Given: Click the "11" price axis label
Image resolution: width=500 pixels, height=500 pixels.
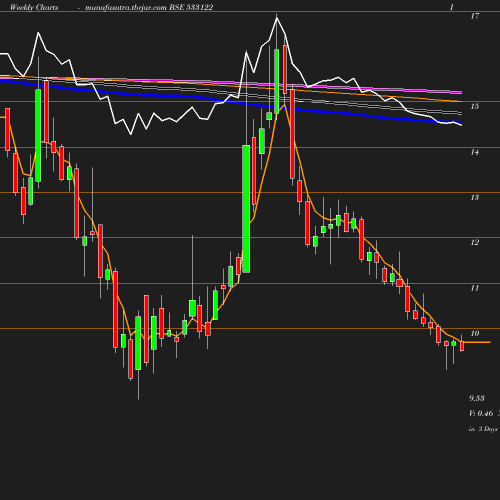Looking at the screenshot, I should [x=475, y=288].
